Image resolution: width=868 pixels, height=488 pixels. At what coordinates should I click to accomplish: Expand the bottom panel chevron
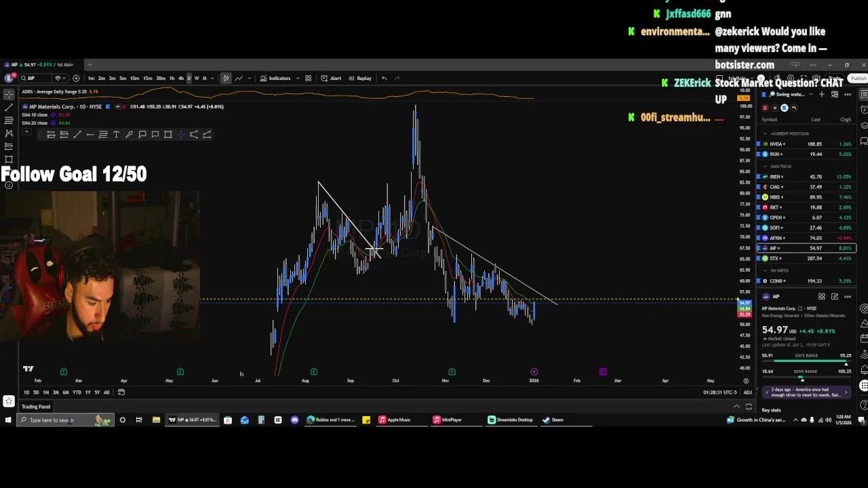pyautogui.click(x=736, y=406)
